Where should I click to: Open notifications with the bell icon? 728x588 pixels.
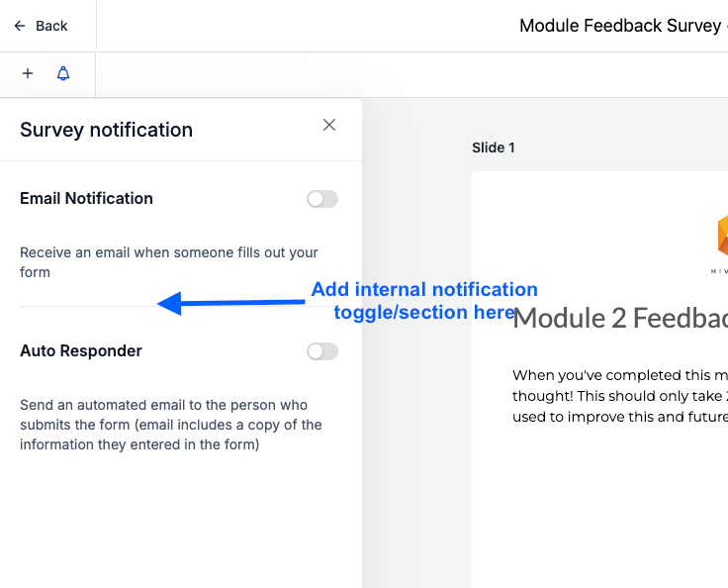coord(63,73)
